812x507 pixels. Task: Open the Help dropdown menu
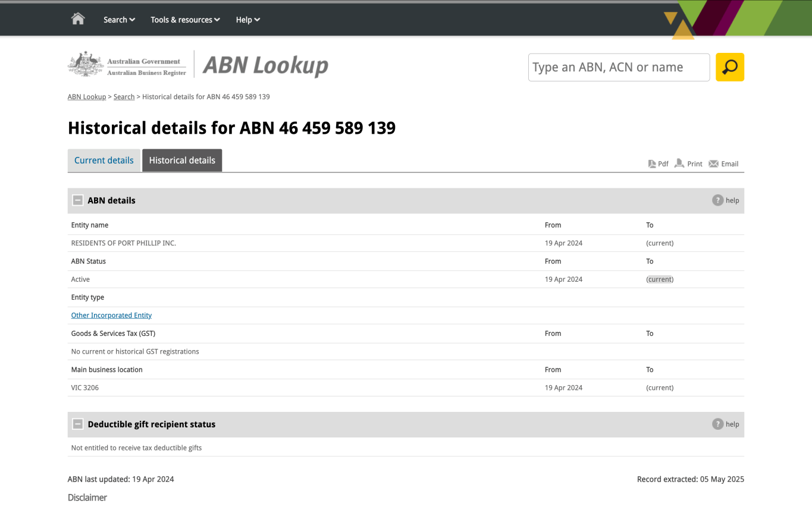[x=247, y=20]
